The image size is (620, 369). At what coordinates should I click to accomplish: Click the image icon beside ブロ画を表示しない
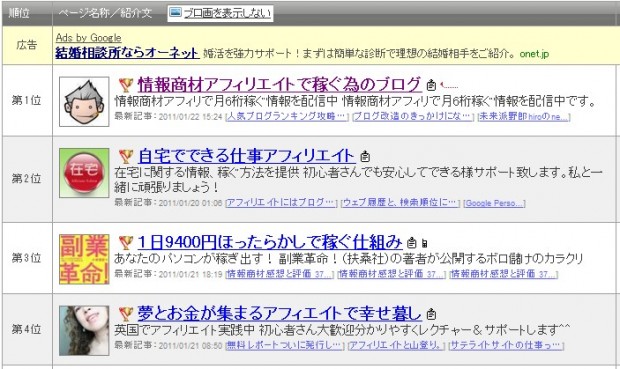[x=175, y=13]
